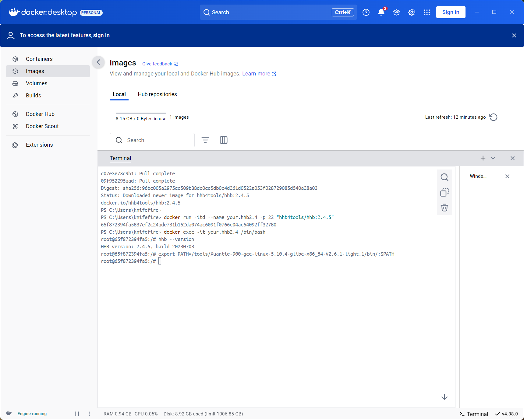Viewport: 524px width, 420px height.
Task: Click the Images sidebar icon
Action: pos(15,71)
